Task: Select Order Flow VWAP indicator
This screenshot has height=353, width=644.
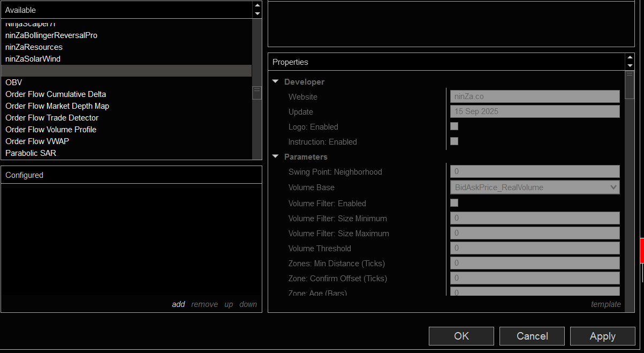Action: pyautogui.click(x=37, y=141)
